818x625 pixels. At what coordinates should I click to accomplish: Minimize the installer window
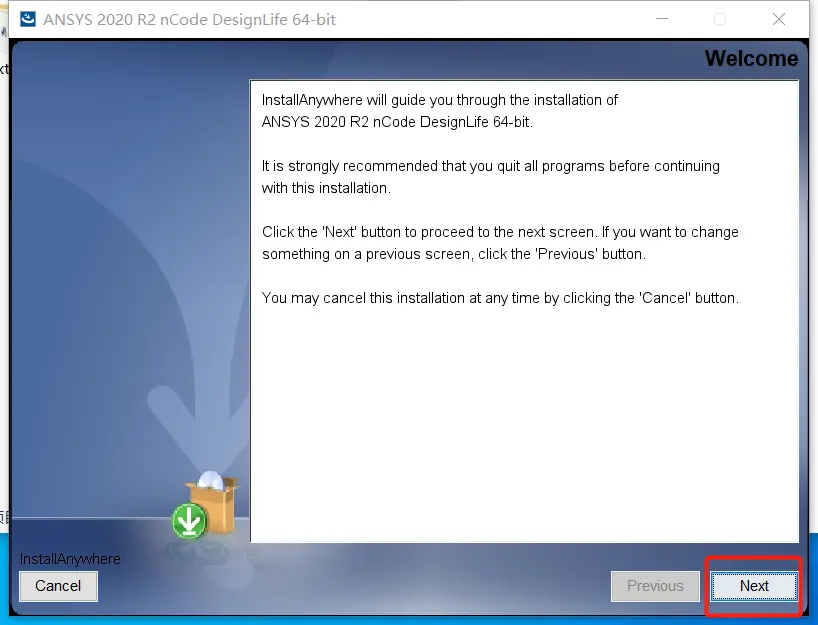coord(662,19)
